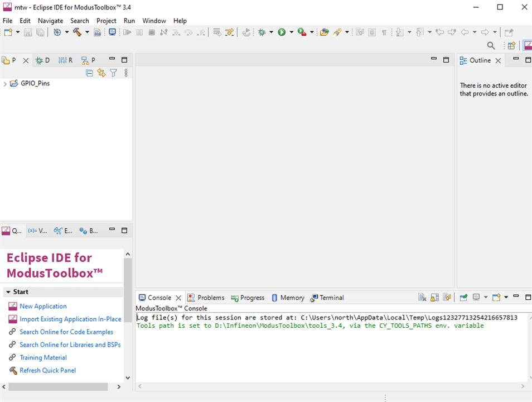This screenshot has height=402, width=532.
Task: Click the Open Perspective icon
Action: point(511,45)
